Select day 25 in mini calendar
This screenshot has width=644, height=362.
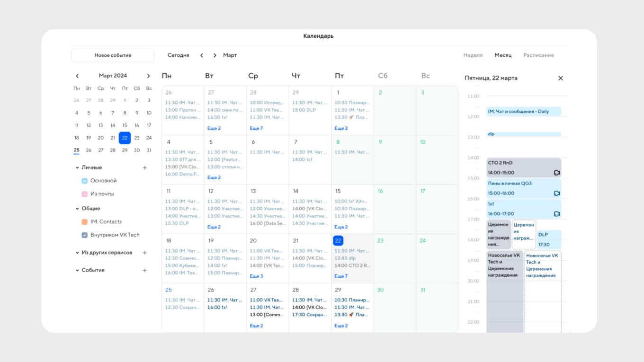coord(76,150)
